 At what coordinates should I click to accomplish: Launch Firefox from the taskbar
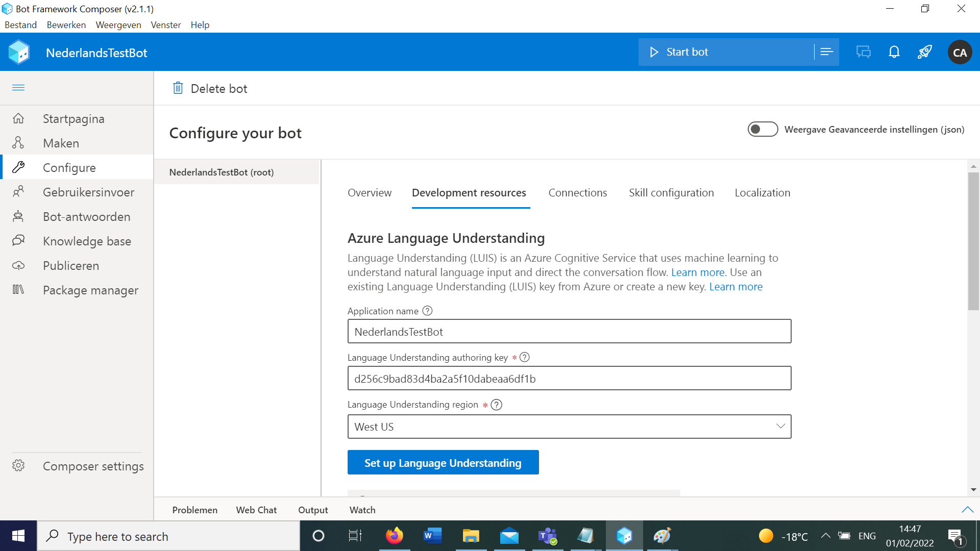(394, 536)
